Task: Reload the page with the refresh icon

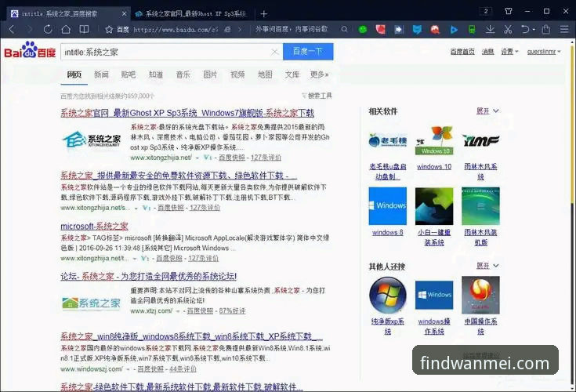Action: [48, 29]
